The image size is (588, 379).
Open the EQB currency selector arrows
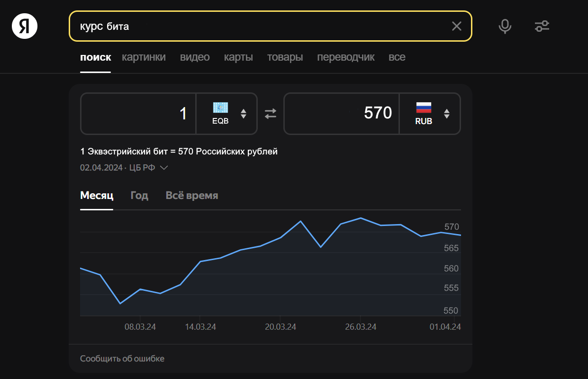[244, 114]
